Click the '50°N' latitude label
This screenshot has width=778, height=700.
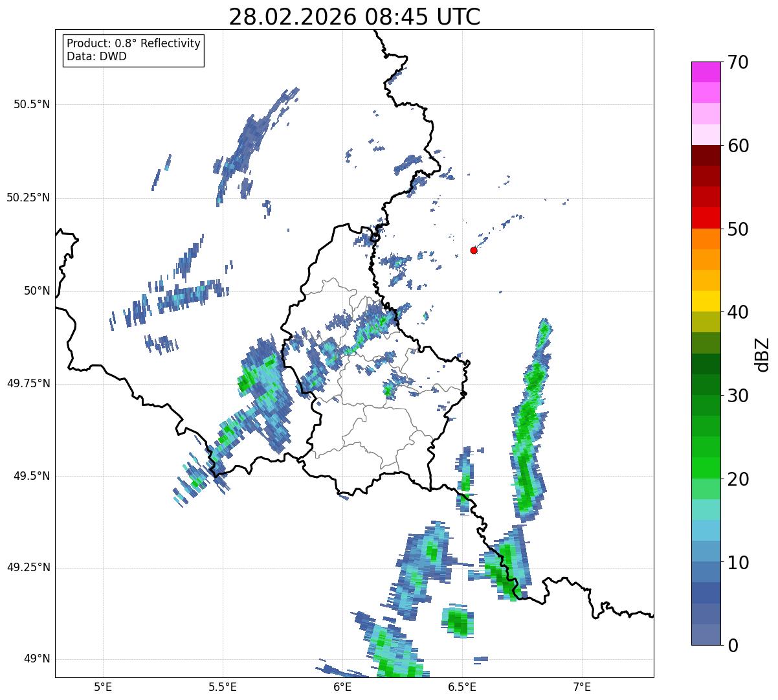click(37, 291)
